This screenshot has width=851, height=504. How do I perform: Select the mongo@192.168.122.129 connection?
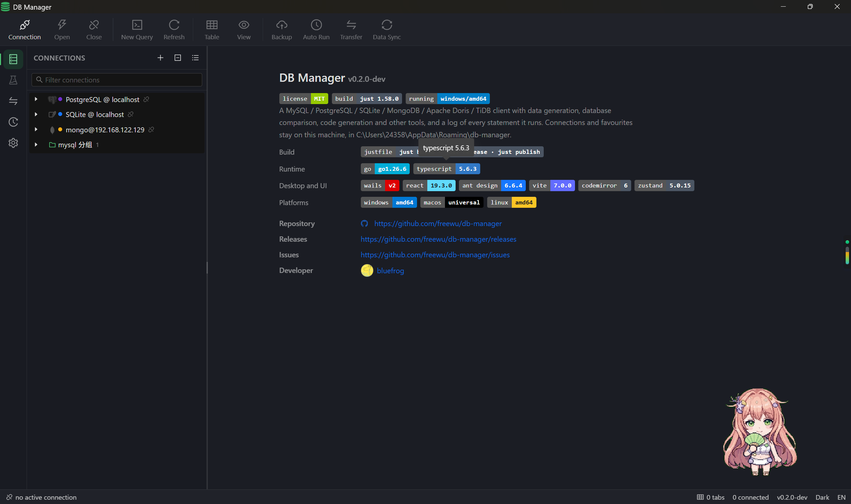click(105, 130)
